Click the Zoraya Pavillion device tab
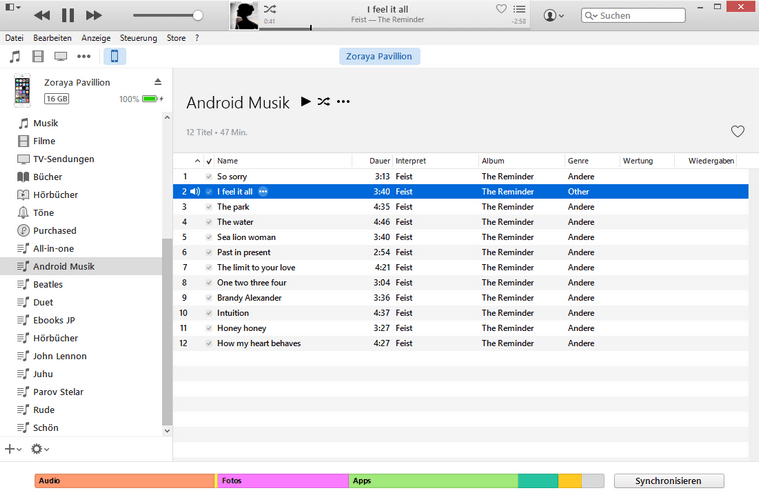The width and height of the screenshot is (759, 500). pyautogui.click(x=379, y=56)
